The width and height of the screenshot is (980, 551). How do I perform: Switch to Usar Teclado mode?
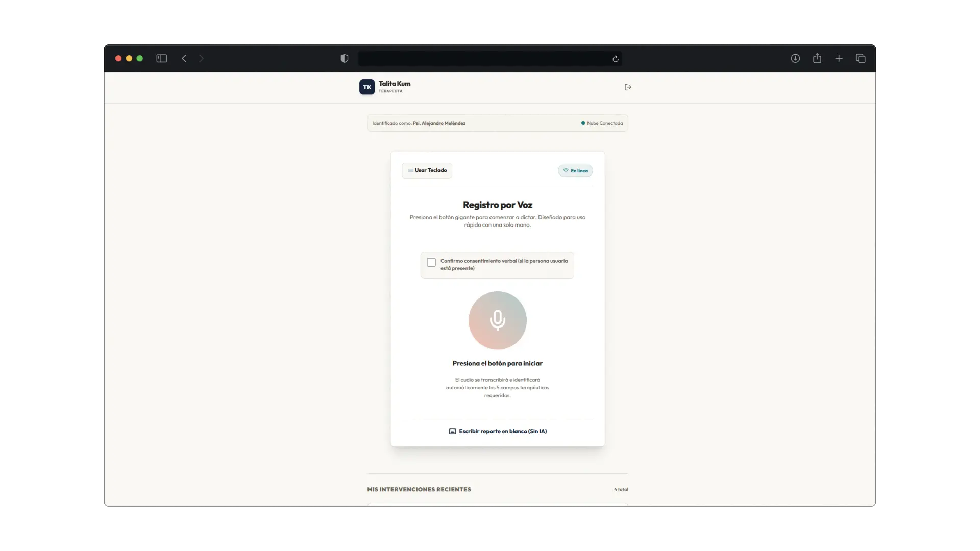tap(427, 170)
